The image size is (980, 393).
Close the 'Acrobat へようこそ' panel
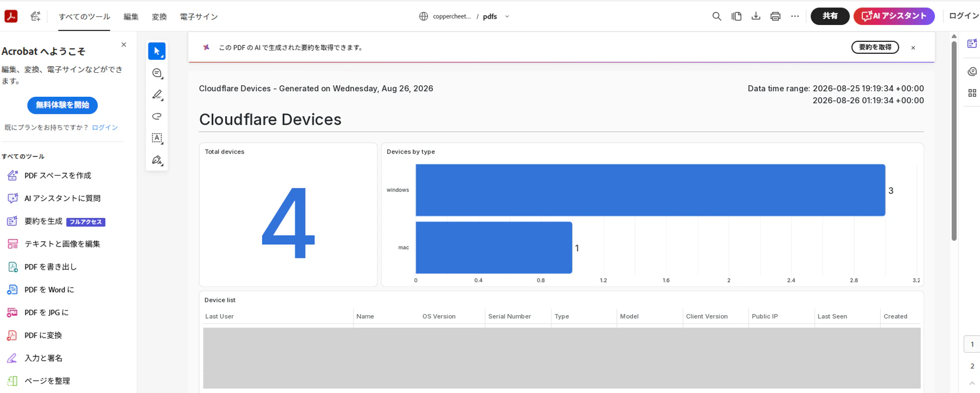tap(124, 45)
